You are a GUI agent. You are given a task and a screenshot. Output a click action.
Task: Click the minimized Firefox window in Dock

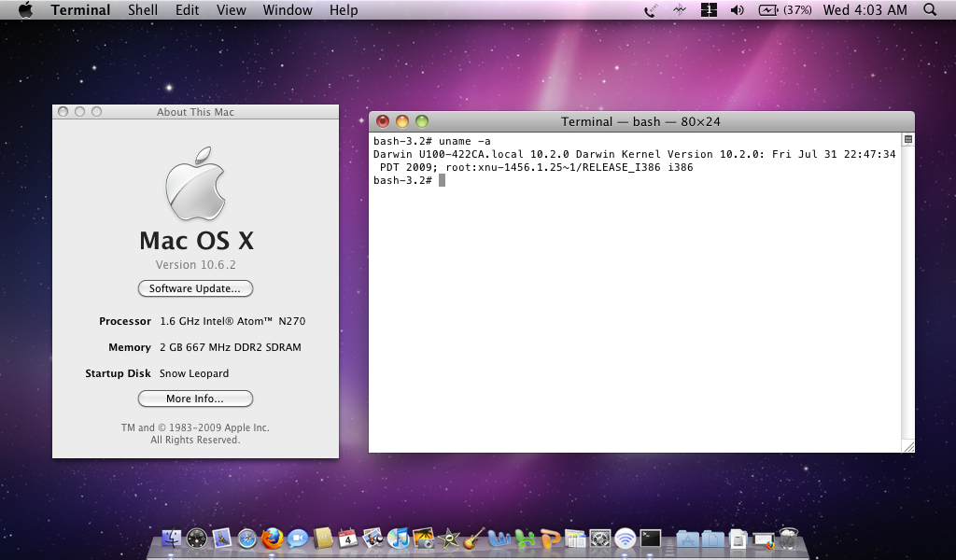tap(764, 539)
